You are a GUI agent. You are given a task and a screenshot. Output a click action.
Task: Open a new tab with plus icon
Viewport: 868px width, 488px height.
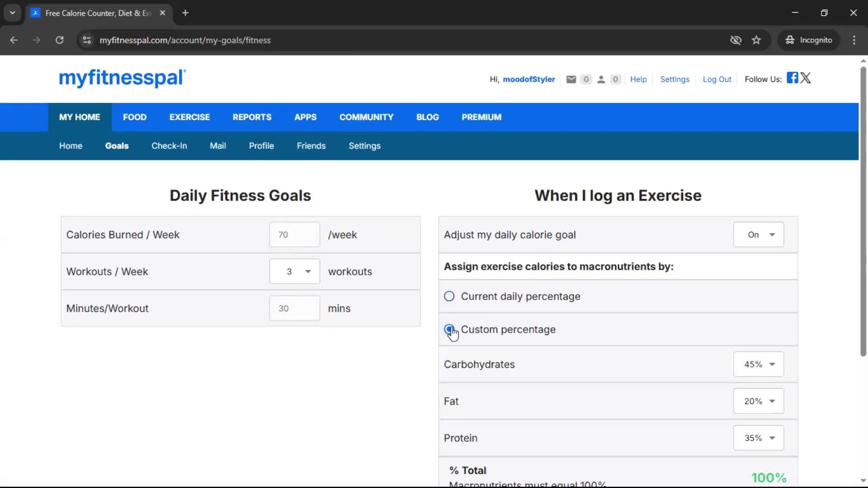click(x=185, y=13)
